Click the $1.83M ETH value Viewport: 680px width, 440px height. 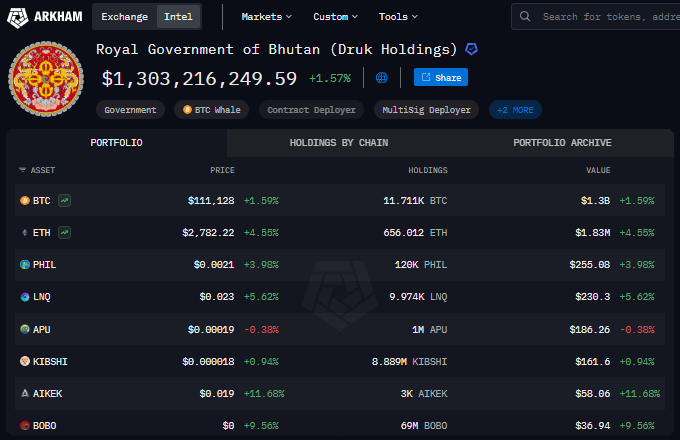592,233
